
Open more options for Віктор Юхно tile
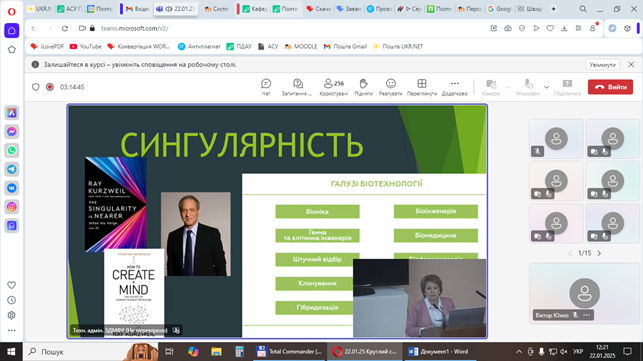pos(587,315)
